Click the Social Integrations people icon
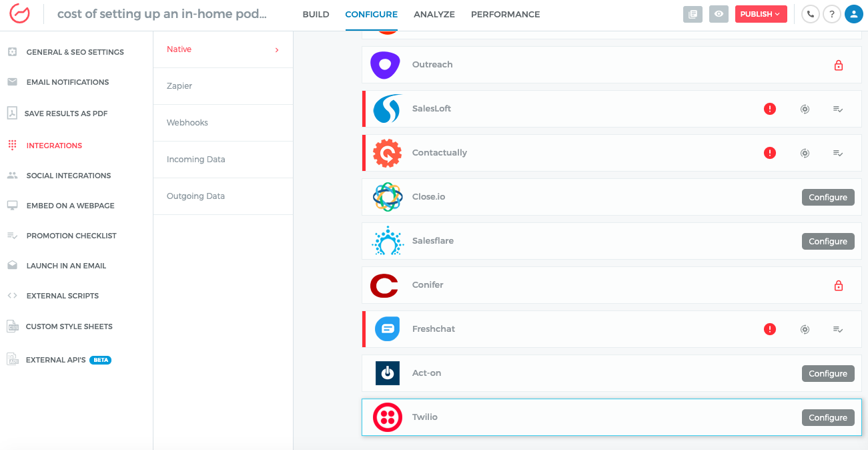Image resolution: width=868 pixels, height=450 pixels. point(12,175)
